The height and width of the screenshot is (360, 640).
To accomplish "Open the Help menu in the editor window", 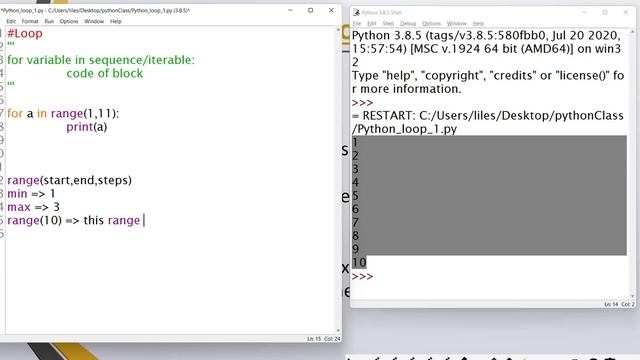I will click(116, 21).
